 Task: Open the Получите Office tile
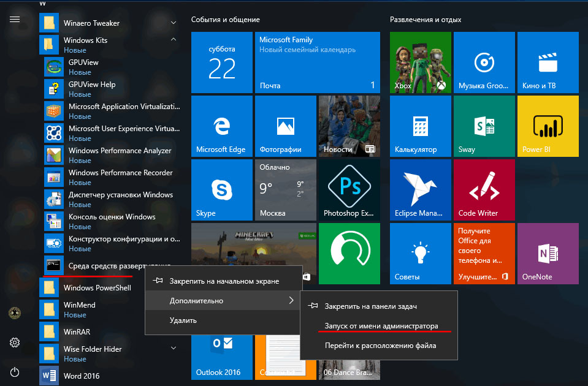[x=484, y=253]
